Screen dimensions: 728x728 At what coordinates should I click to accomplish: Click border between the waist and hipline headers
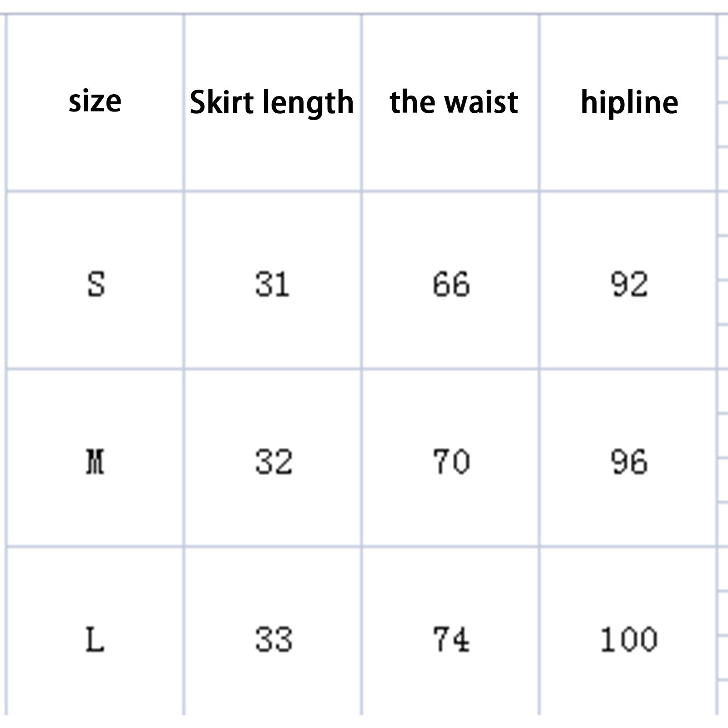[539, 102]
